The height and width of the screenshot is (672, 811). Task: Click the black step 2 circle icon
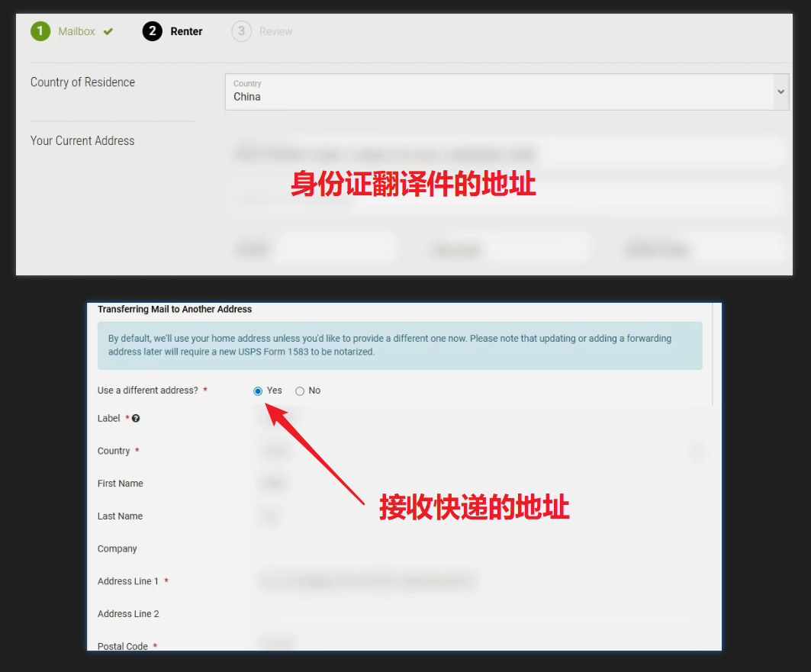tap(152, 31)
